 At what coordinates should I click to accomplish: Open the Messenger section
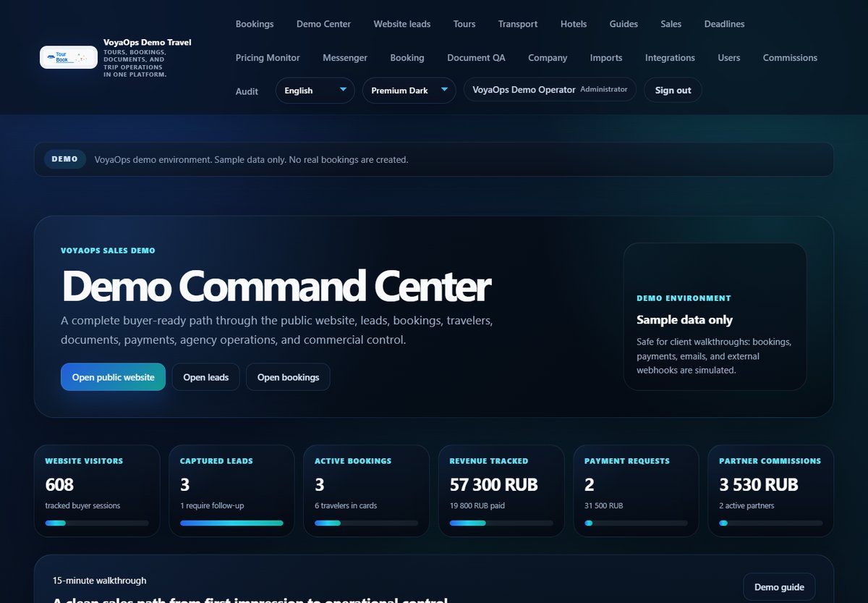345,58
